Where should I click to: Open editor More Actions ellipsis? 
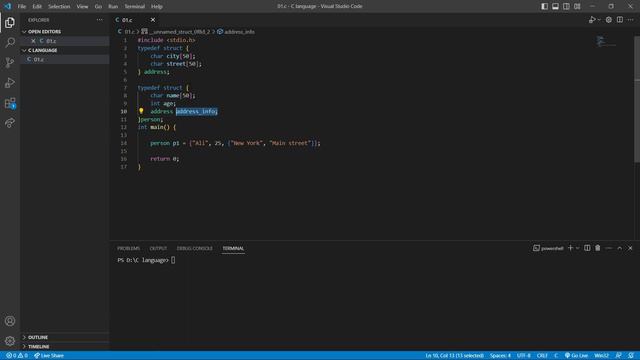631,20
